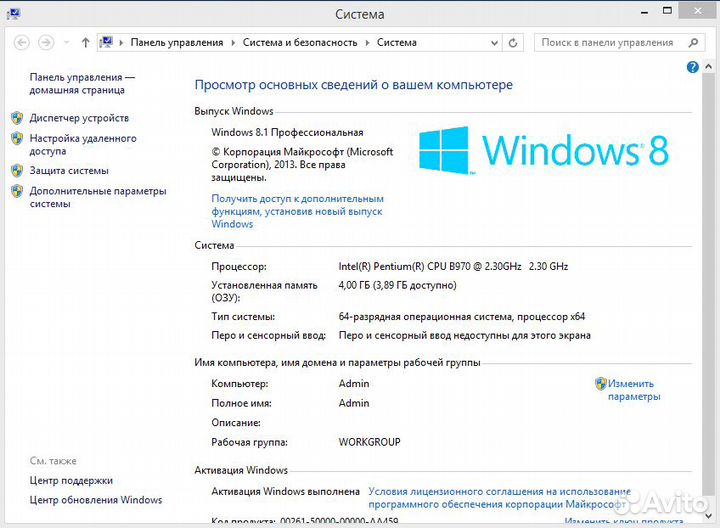The height and width of the screenshot is (528, 720).
Task: Click scrollbar down arrow
Action: pos(709,516)
